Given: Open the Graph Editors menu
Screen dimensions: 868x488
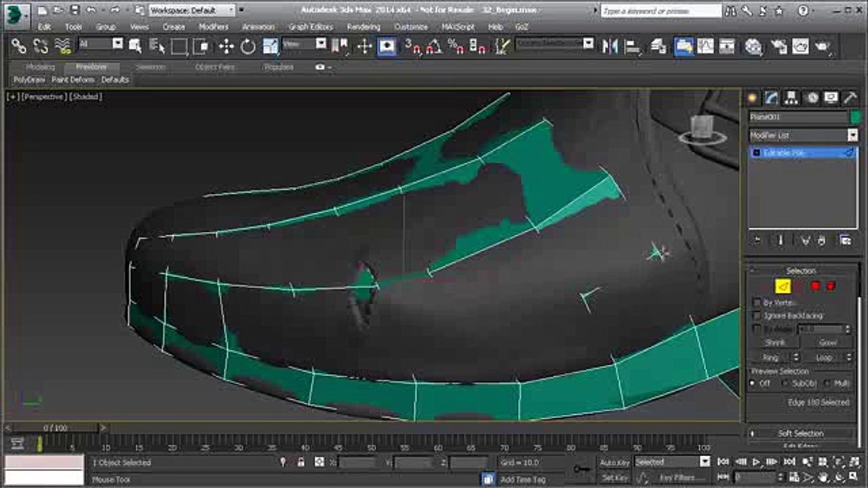Looking at the screenshot, I should pos(311,26).
